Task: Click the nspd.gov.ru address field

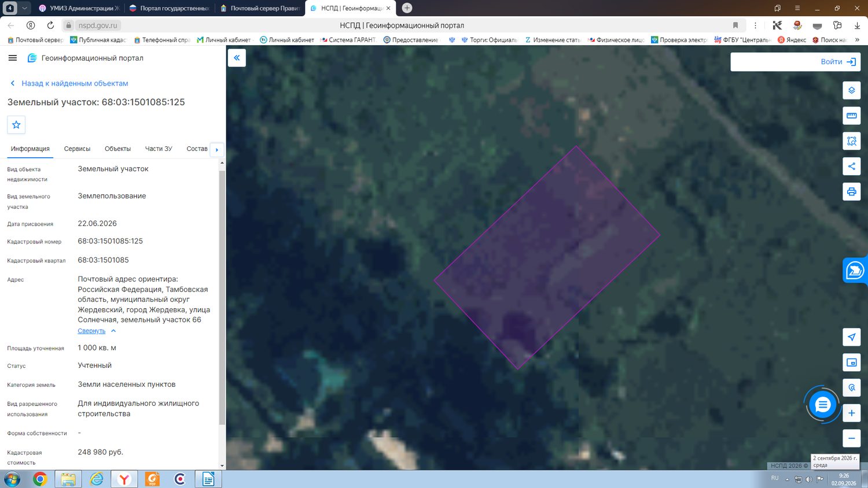Action: (98, 25)
